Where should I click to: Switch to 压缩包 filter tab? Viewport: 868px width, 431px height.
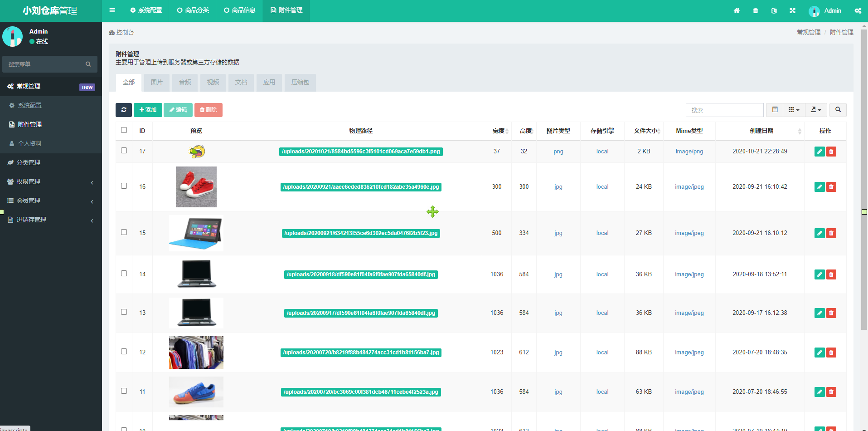[x=300, y=83]
